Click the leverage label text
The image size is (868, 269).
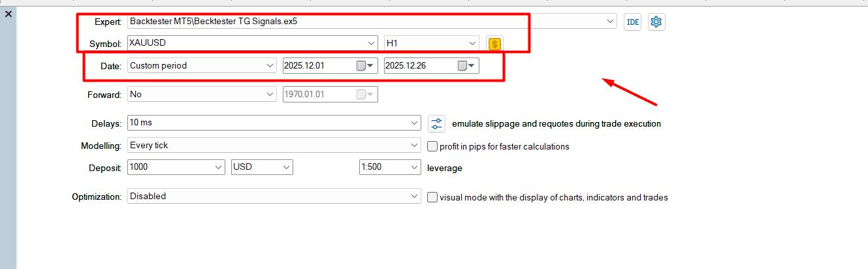coord(445,168)
